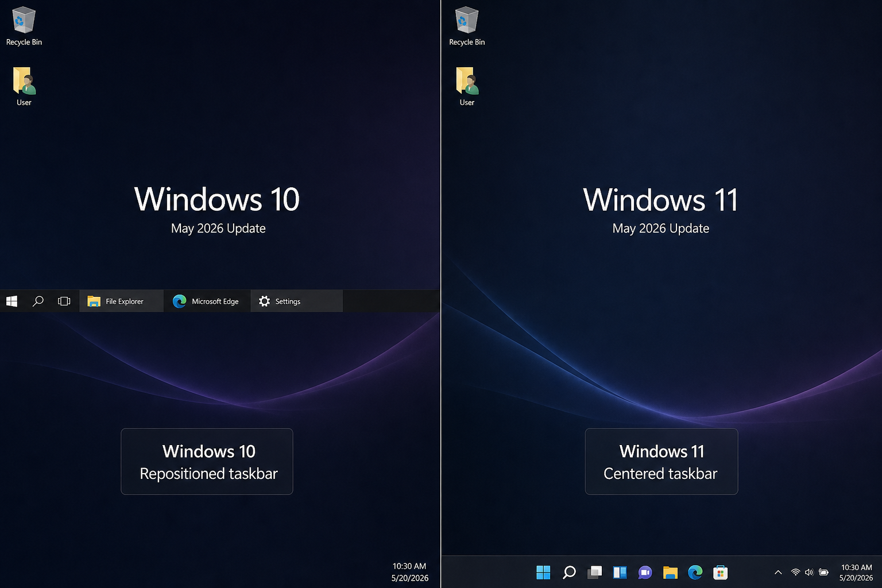Select Recycle Bin on Windows 11 desktop

point(467,26)
